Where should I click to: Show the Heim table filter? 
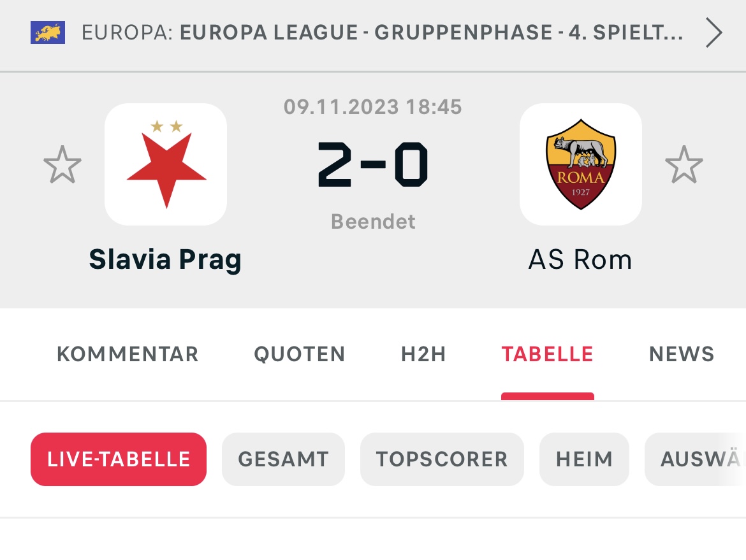click(584, 459)
